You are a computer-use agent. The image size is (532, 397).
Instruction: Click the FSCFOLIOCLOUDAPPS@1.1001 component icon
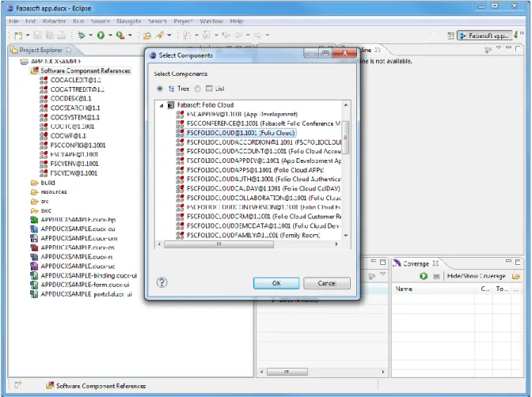tap(180, 170)
